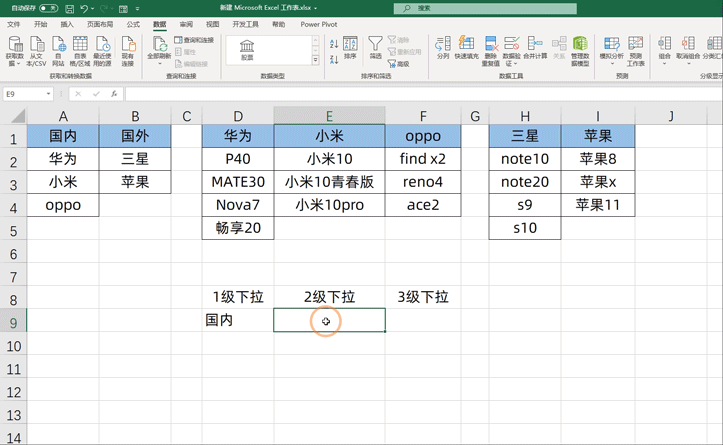Switch to the 开始 Home tab

[41, 24]
